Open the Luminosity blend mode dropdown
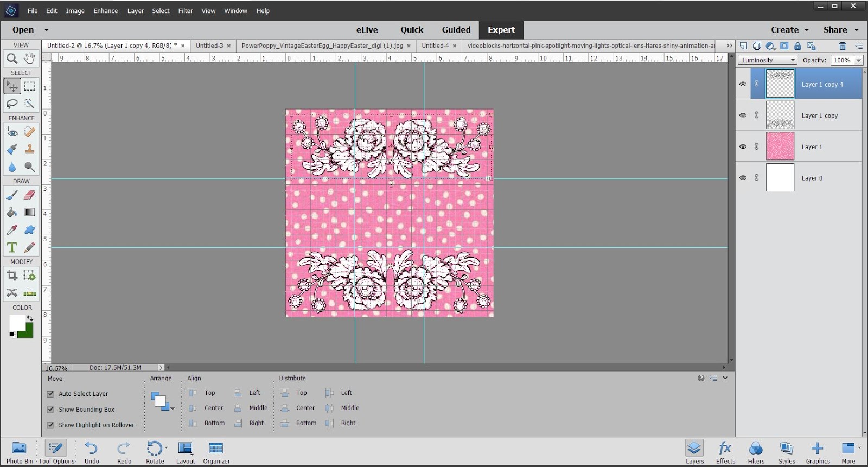 767,60
